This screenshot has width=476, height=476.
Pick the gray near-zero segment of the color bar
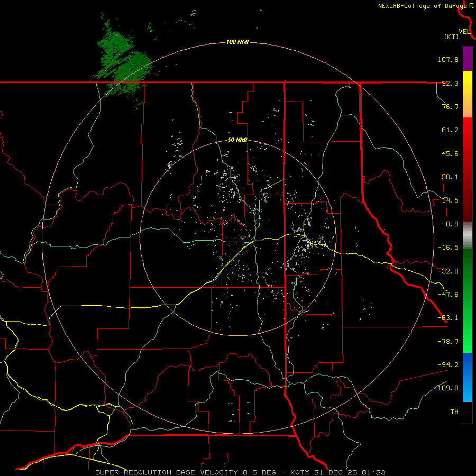467,235
